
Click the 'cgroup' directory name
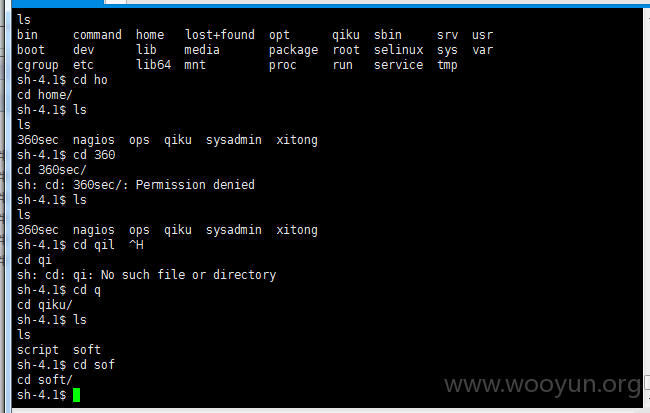coord(38,65)
